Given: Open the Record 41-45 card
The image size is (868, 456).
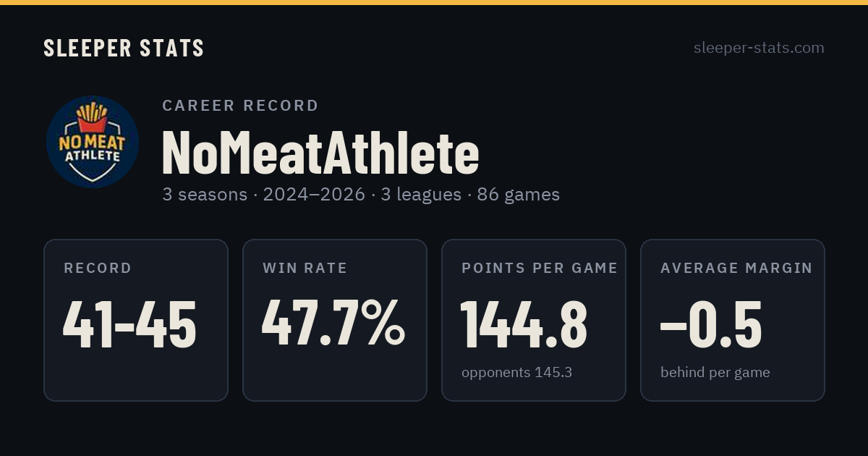Looking at the screenshot, I should pyautogui.click(x=136, y=320).
